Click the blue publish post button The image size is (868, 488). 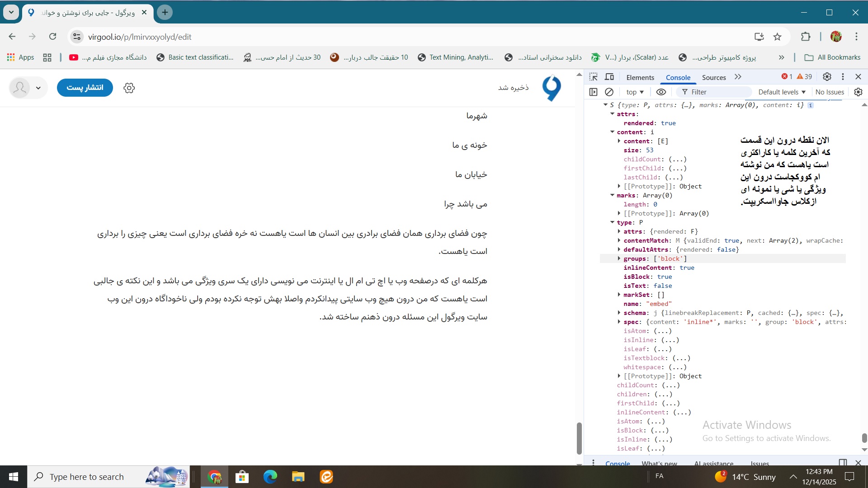click(x=85, y=88)
